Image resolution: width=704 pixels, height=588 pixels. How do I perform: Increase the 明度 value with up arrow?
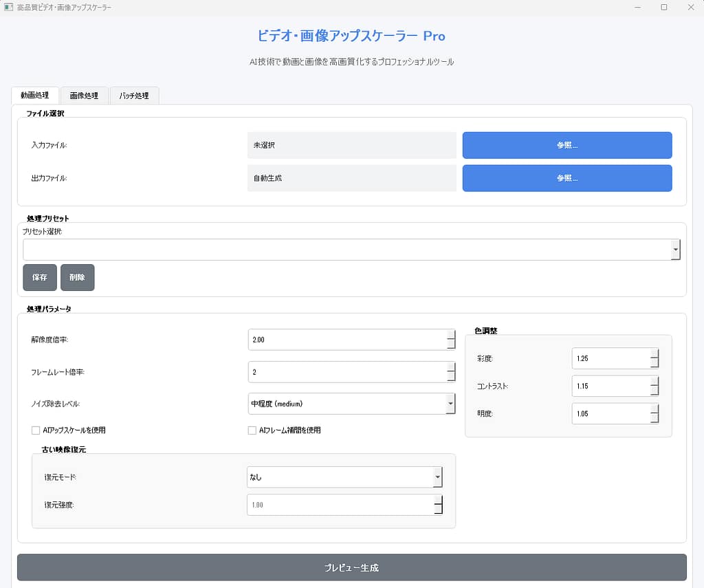click(654, 409)
